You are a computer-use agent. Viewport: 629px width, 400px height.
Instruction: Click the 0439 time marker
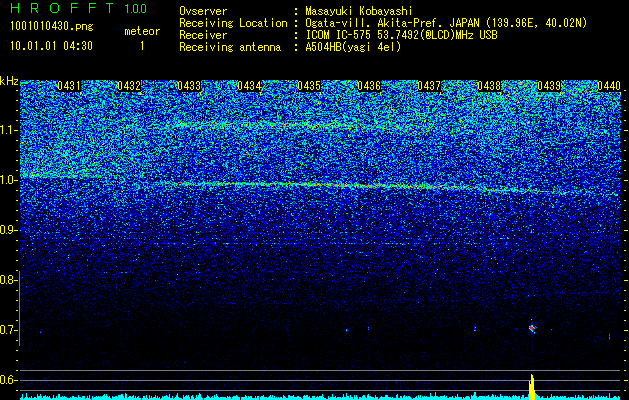pos(549,86)
